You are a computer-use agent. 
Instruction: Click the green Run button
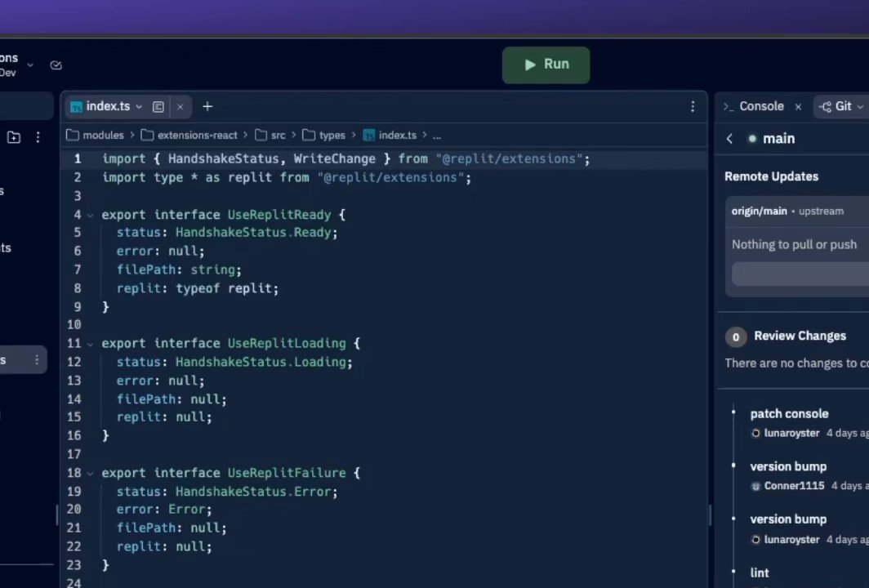tap(546, 65)
